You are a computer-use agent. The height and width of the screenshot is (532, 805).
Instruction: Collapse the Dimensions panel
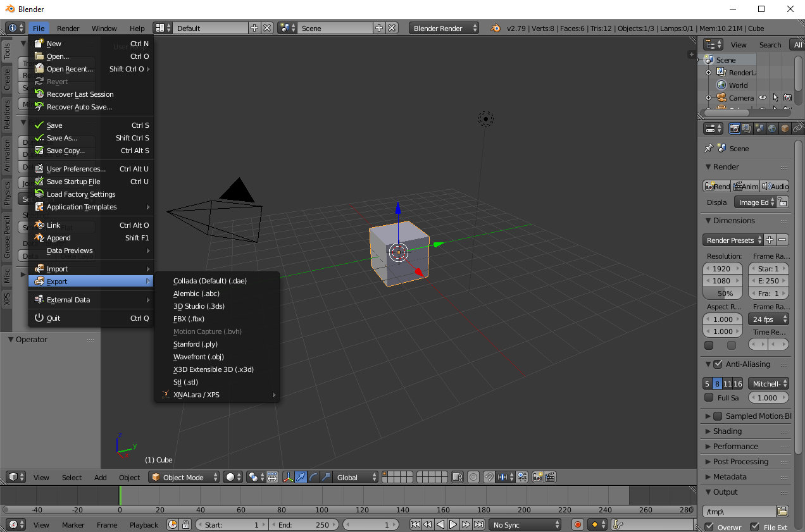tap(708, 221)
